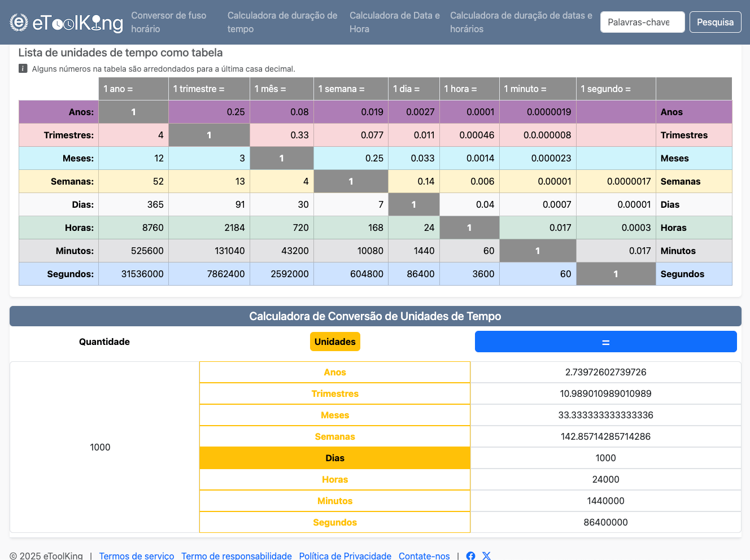Select the Anos unit option
Screen dimensions: 750x560
pyautogui.click(x=335, y=373)
